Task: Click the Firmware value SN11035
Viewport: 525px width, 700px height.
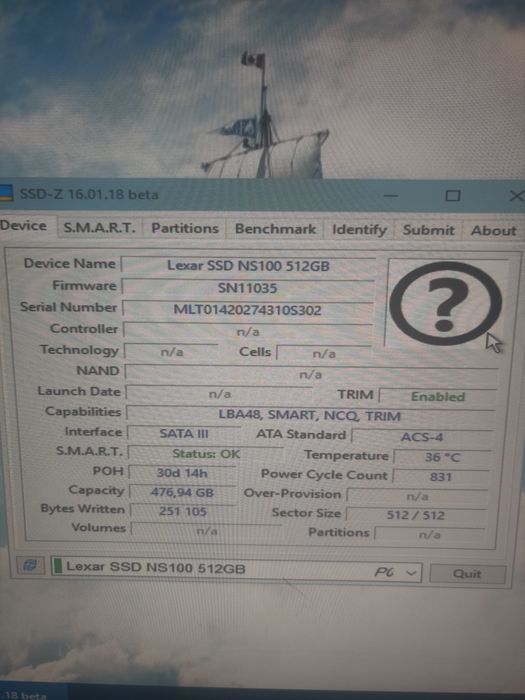Action: point(248,288)
